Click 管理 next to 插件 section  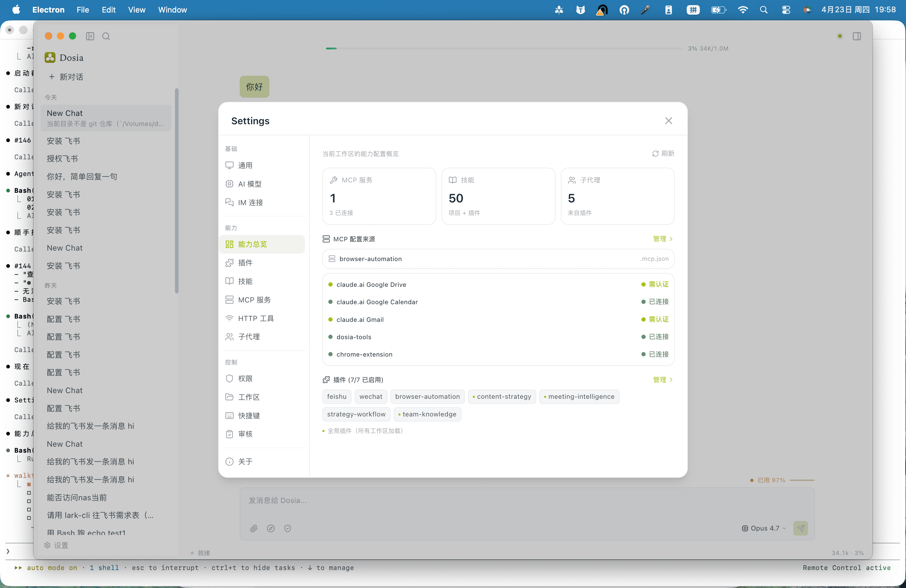point(663,380)
